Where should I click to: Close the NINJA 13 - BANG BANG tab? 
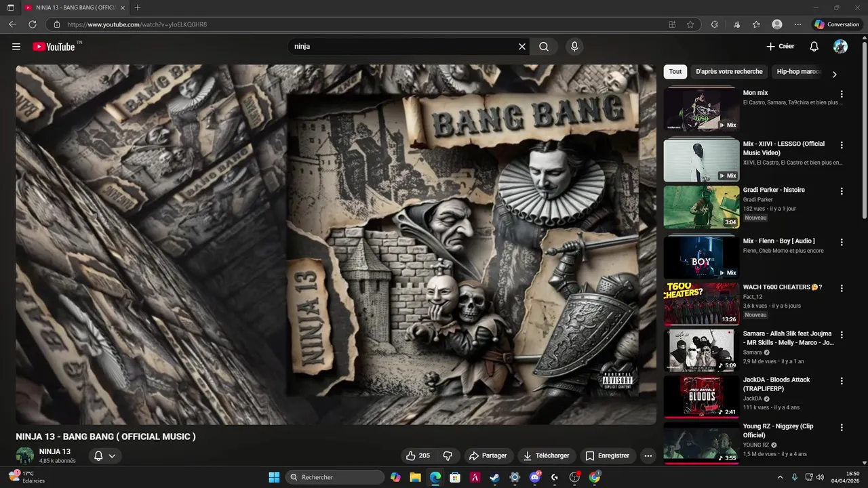[x=123, y=7]
